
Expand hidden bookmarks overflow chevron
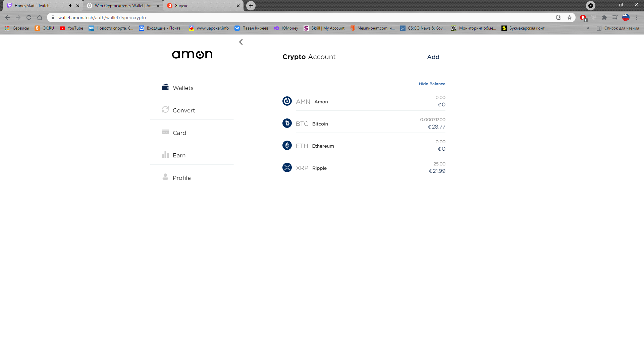(x=588, y=28)
